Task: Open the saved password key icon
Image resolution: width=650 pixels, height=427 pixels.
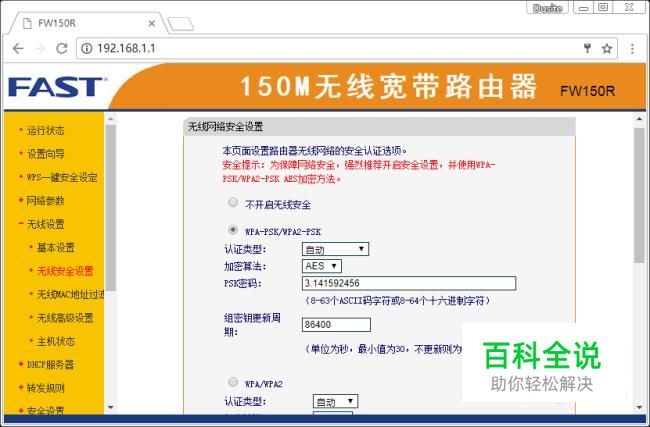Action: tap(587, 48)
